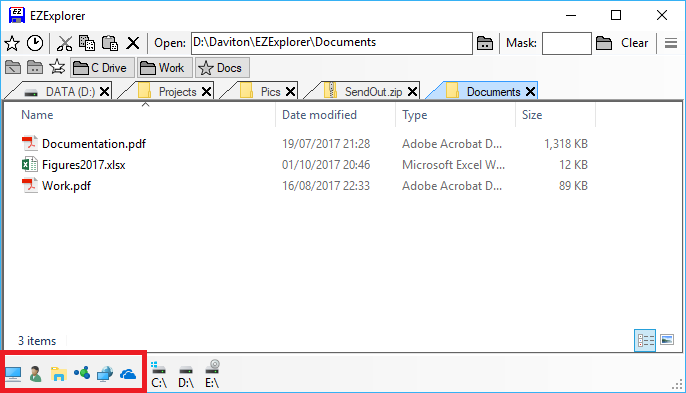
Task: Open the OneDrive cloud icon
Action: [128, 374]
